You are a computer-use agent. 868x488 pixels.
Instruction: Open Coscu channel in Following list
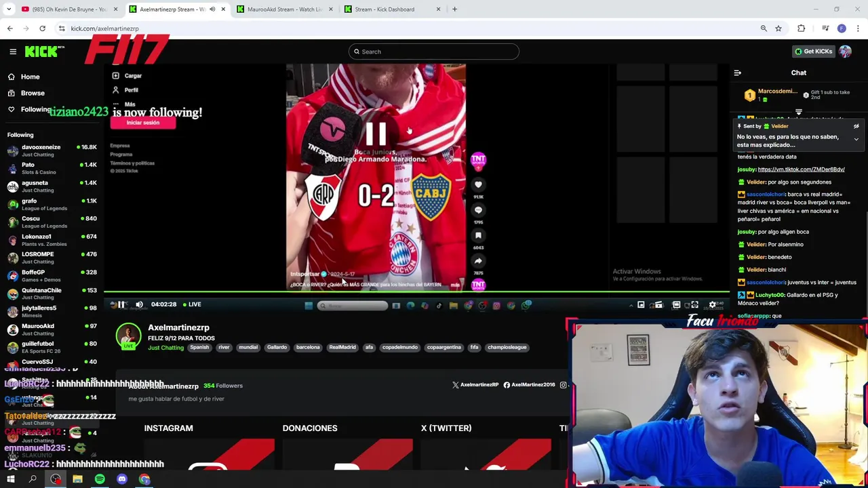pyautogui.click(x=52, y=222)
